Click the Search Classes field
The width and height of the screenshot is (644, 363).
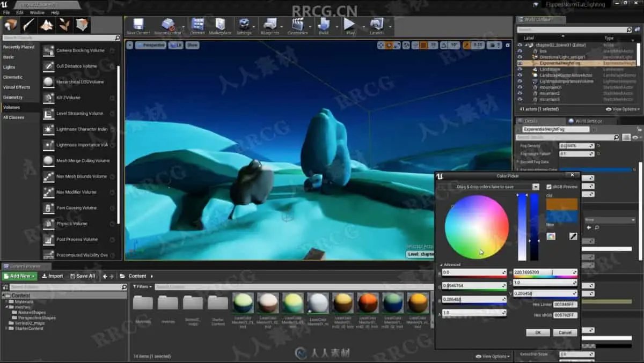(x=62, y=38)
